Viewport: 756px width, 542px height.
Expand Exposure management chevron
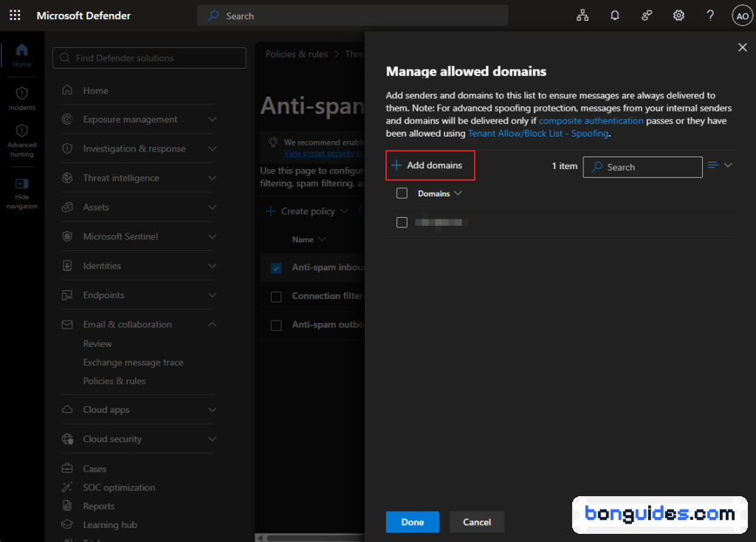212,119
